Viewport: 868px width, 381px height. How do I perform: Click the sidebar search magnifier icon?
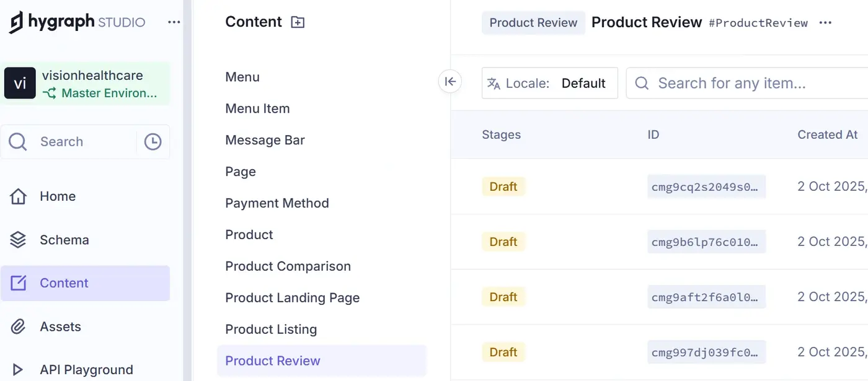[x=18, y=142]
